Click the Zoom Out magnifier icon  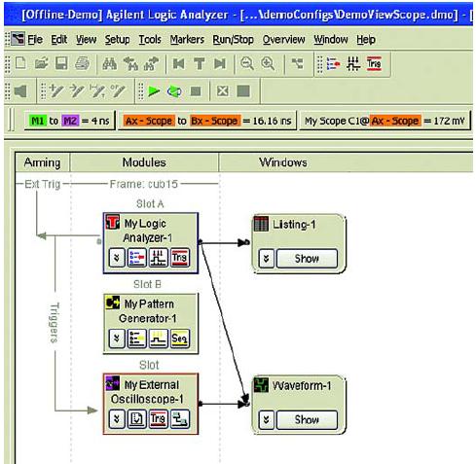coord(247,63)
